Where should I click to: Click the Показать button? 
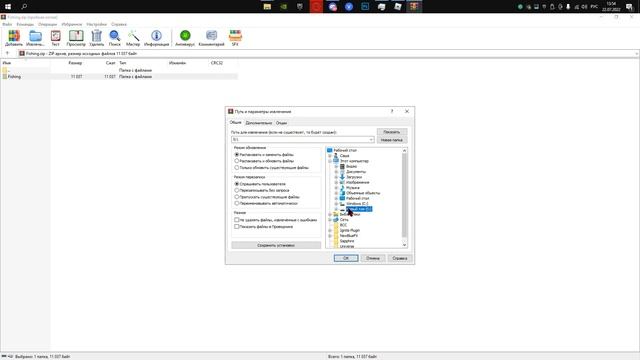(x=392, y=132)
